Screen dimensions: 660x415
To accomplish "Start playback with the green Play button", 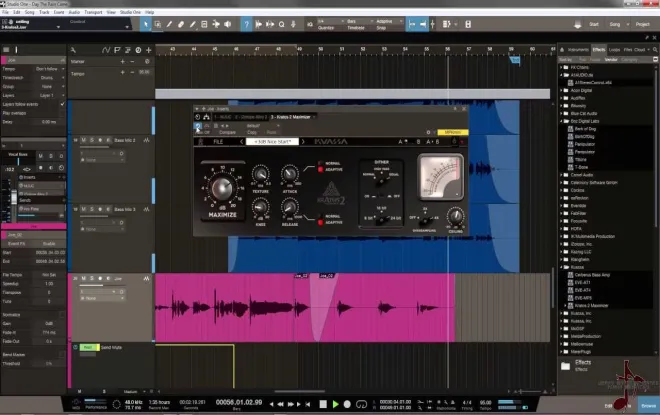I will [335, 404].
